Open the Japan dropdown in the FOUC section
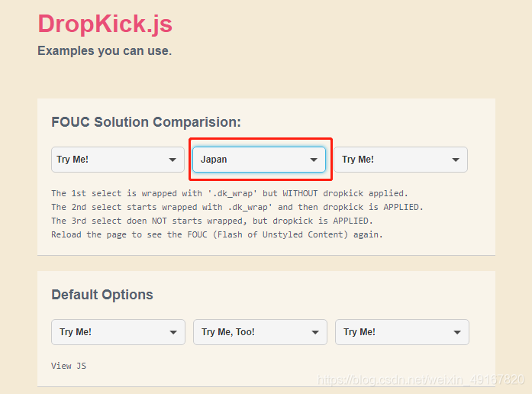The image size is (532, 394). 260,160
